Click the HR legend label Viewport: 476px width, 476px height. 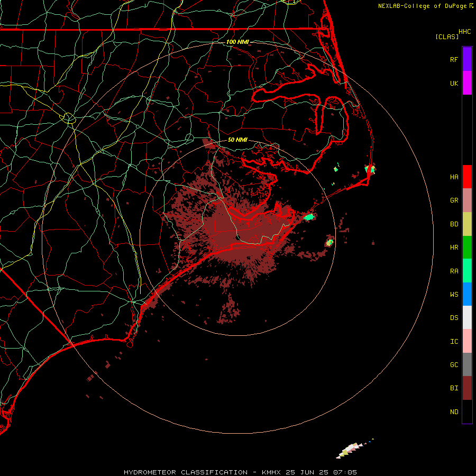tap(454, 248)
